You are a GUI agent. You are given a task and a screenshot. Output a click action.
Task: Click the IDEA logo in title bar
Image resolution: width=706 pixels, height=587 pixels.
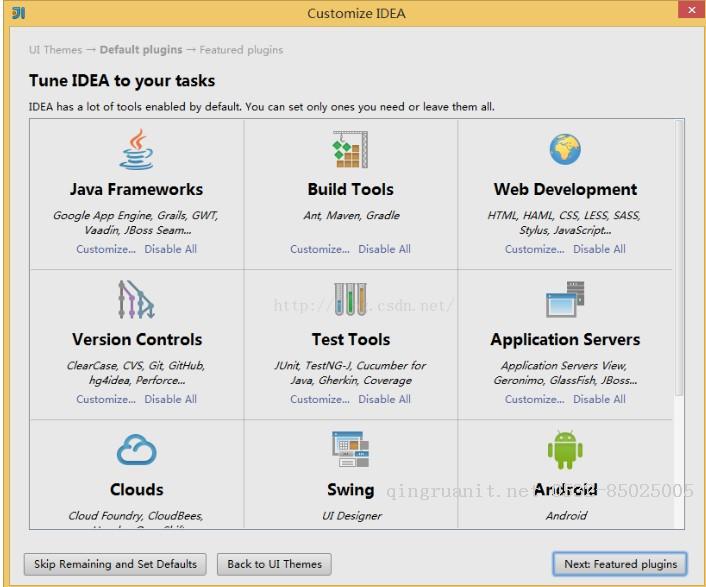18,13
